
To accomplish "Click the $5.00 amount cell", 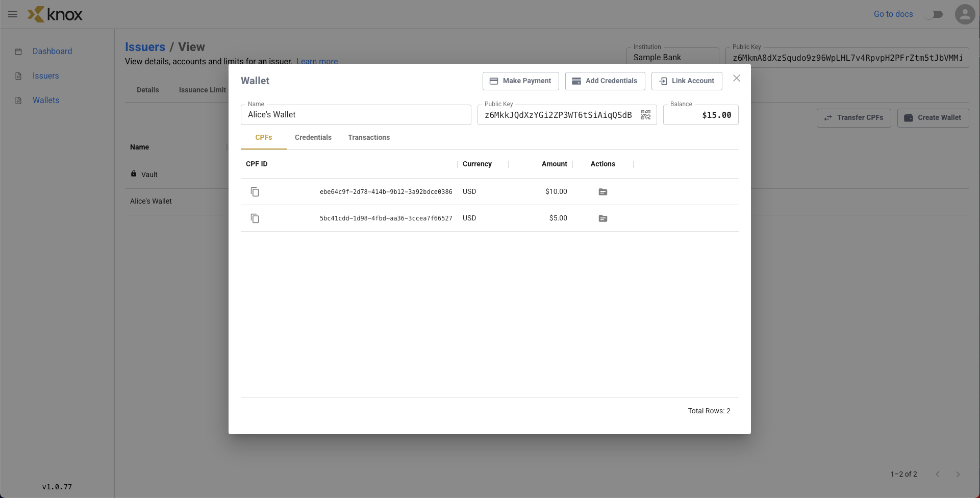I will (558, 218).
